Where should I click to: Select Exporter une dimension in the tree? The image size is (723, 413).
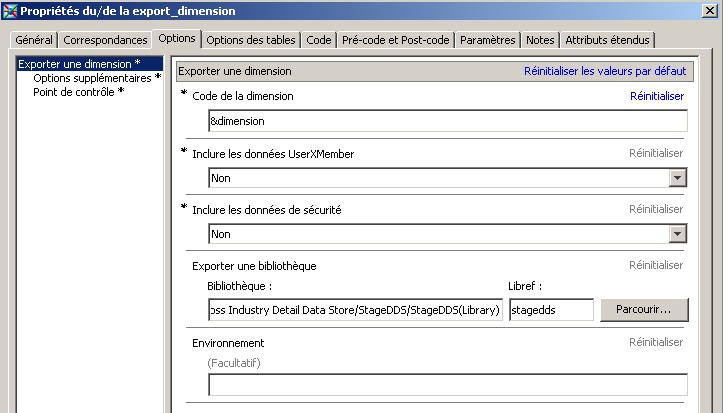(x=78, y=64)
